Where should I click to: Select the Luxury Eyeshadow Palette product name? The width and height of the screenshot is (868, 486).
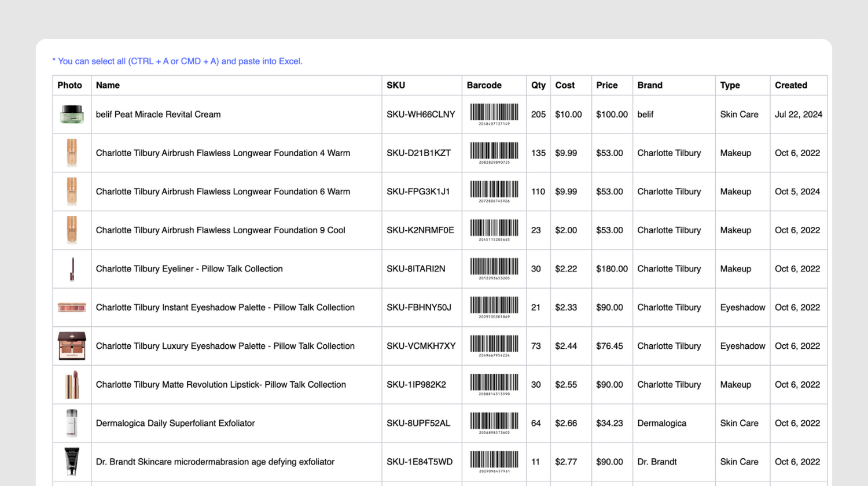225,346
